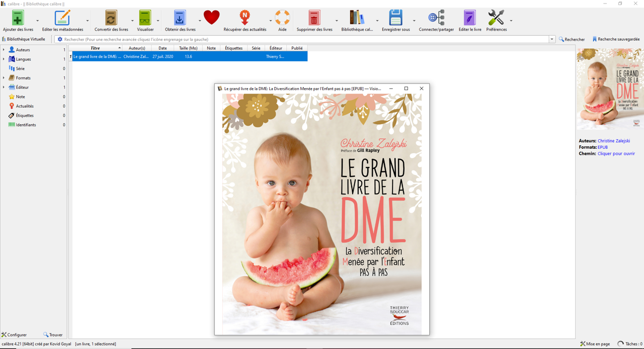This screenshot has height=349, width=644.
Task: Click the red heart donate icon
Action: click(x=212, y=18)
